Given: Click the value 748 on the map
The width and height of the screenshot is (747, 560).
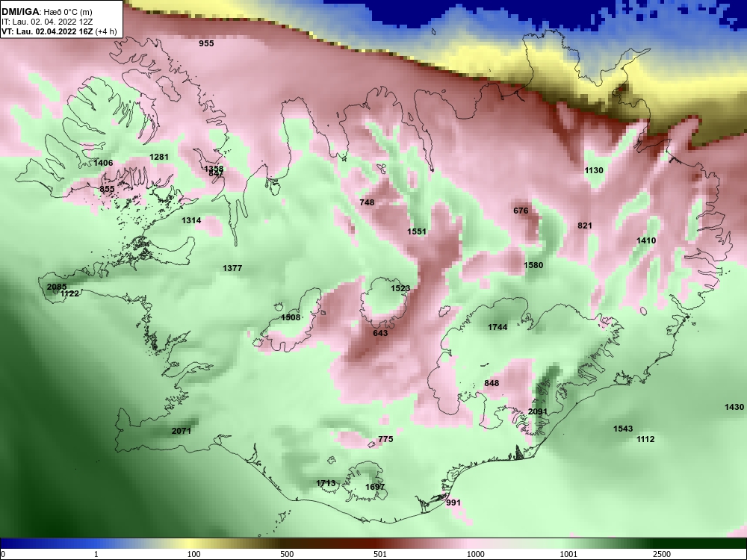Looking at the screenshot, I should pos(367,202).
